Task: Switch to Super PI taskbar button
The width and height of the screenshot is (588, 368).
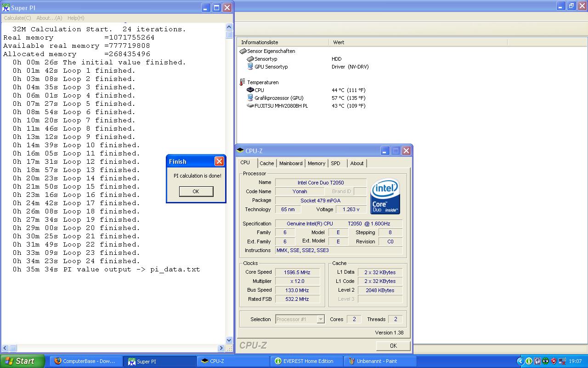Action: coord(159,361)
